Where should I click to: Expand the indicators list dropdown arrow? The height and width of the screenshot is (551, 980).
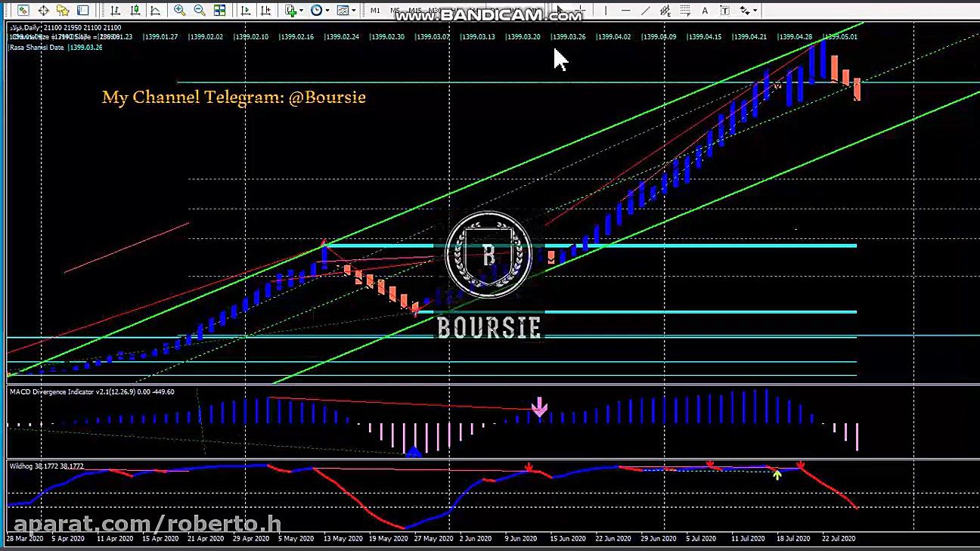(x=301, y=11)
